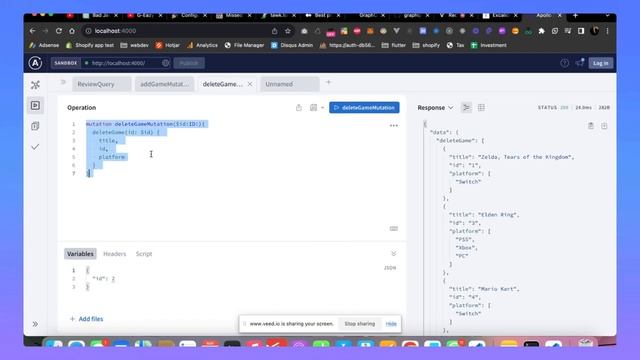Viewport: 640px width, 360px height.
Task: Run the deleteGameMutation operation
Action: click(364, 108)
